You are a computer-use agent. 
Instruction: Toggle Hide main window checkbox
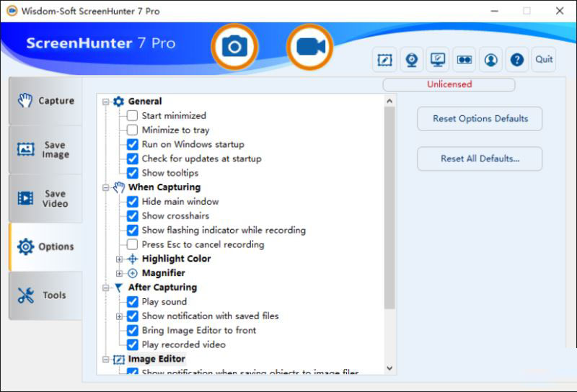pyautogui.click(x=132, y=202)
